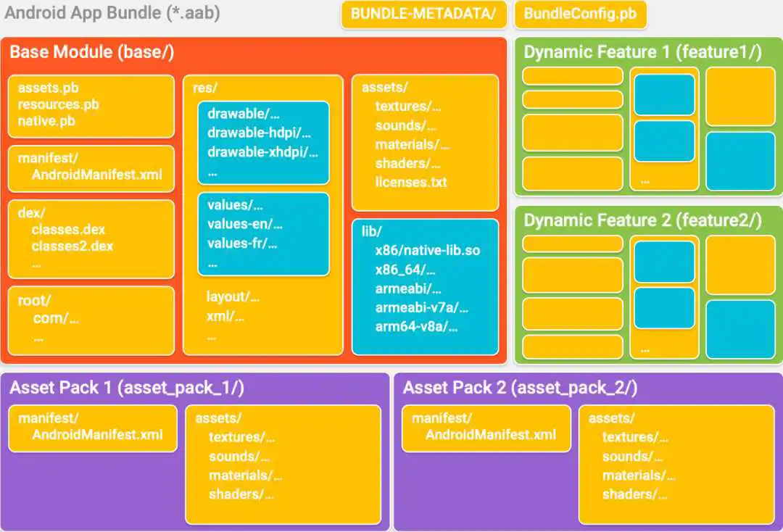
Task: Click Asset Pack 1 manifest/ AndroidManifest.xml box
Action: tap(93, 428)
